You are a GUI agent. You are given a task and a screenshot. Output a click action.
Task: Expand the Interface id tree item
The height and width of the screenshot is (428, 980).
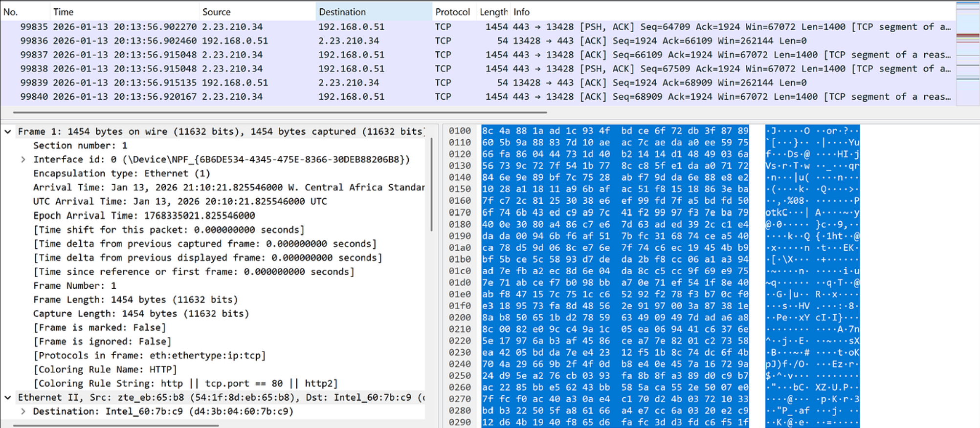(23, 159)
